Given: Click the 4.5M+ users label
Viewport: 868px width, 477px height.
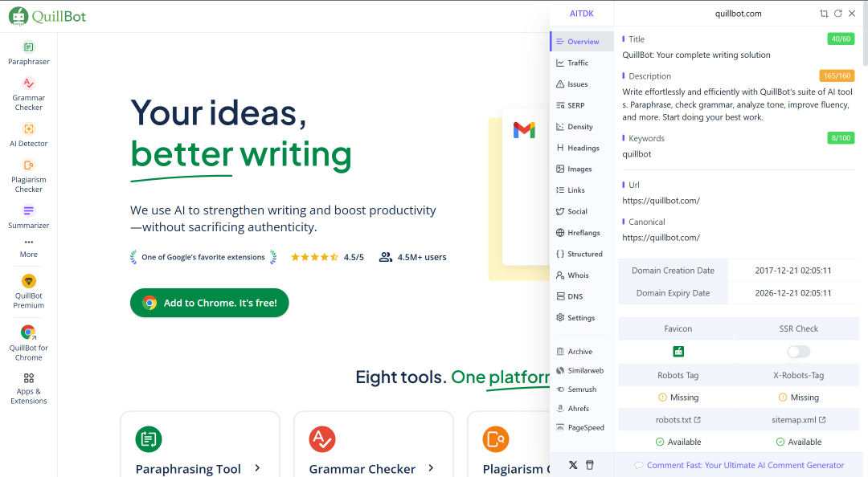Looking at the screenshot, I should (412, 257).
